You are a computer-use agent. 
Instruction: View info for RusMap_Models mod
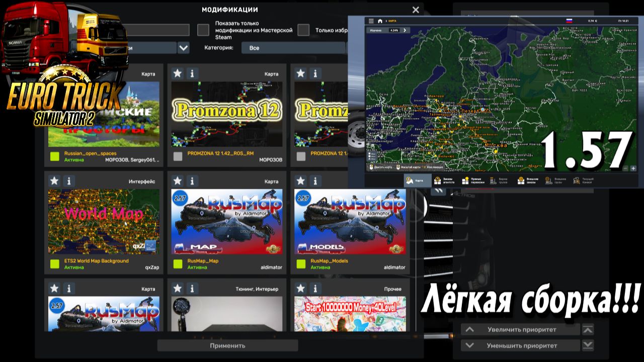[315, 181]
